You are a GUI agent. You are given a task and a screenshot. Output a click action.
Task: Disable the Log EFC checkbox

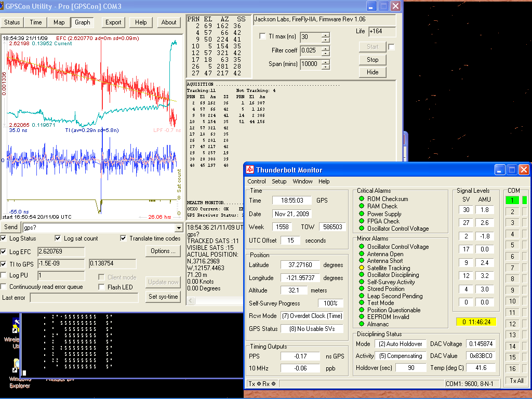(x=4, y=252)
